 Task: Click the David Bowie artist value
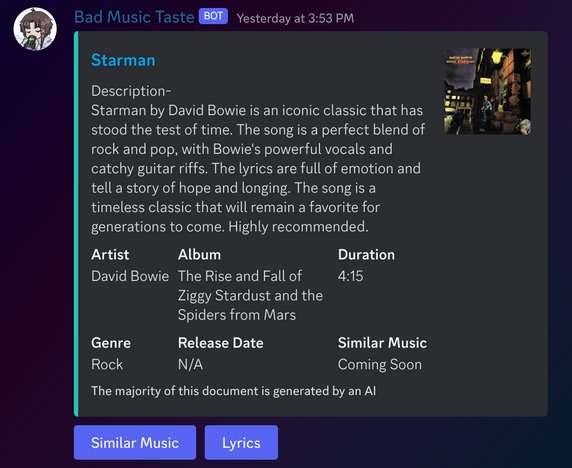tap(130, 276)
